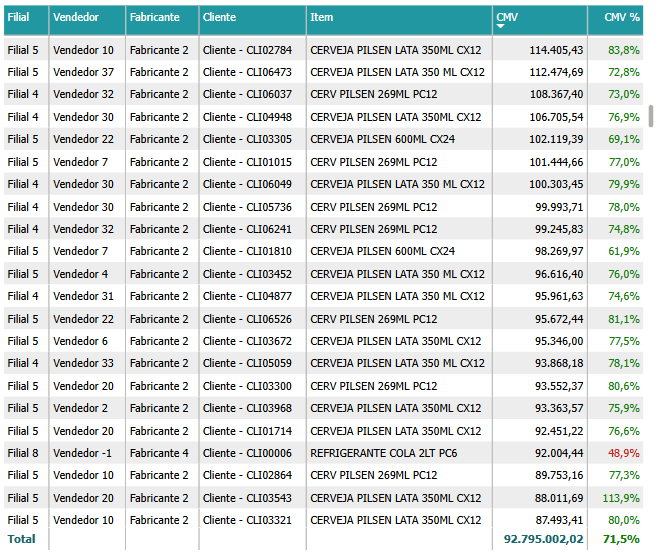Click the vertical scrollbar thumb
Screen dimensions: 657x557
click(652, 115)
